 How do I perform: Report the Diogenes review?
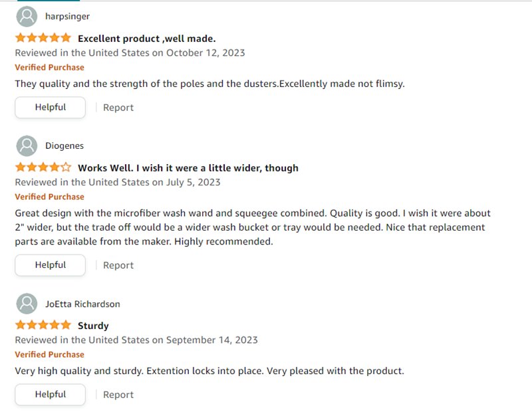[x=118, y=265]
